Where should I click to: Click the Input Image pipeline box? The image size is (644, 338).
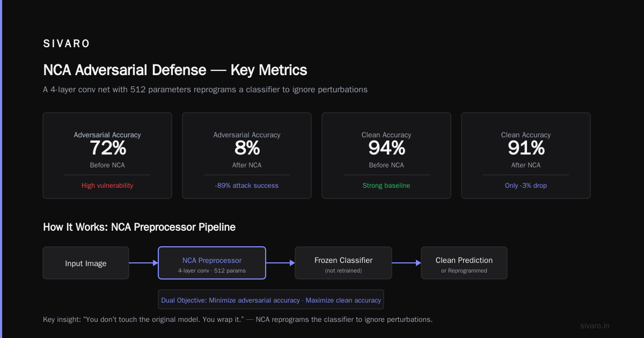(x=86, y=263)
